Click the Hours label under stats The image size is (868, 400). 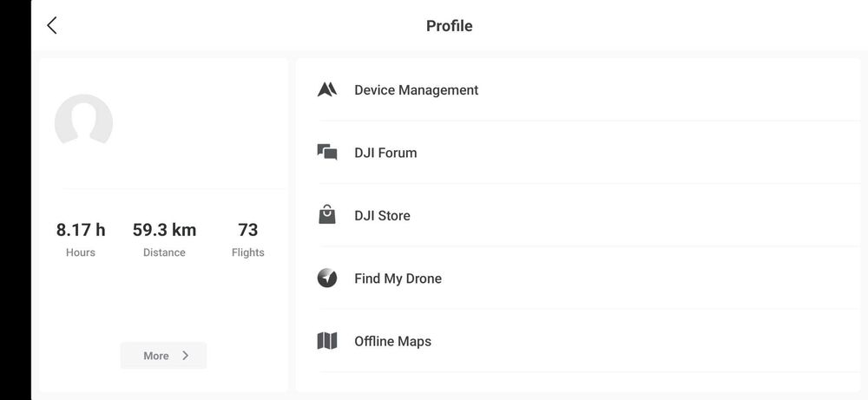(81, 252)
